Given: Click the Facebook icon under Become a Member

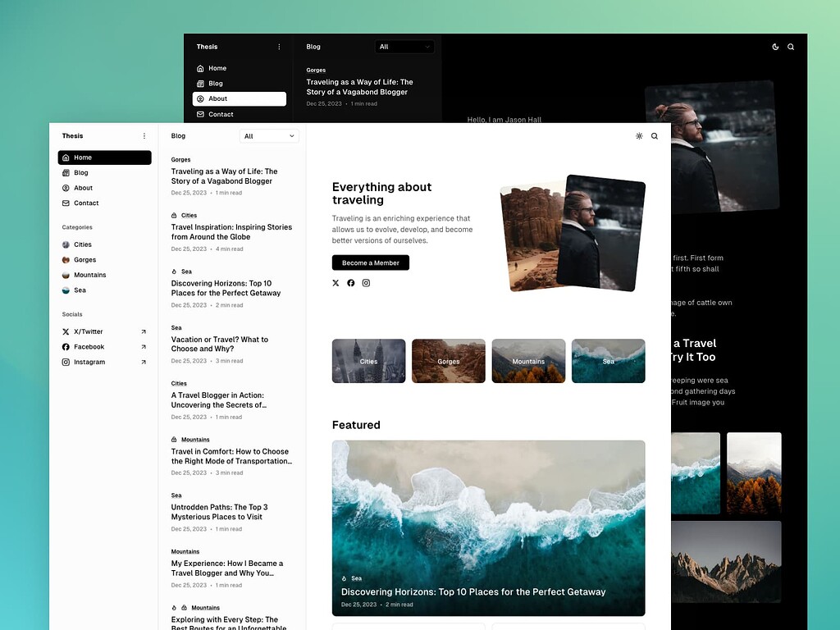Looking at the screenshot, I should pyautogui.click(x=350, y=283).
